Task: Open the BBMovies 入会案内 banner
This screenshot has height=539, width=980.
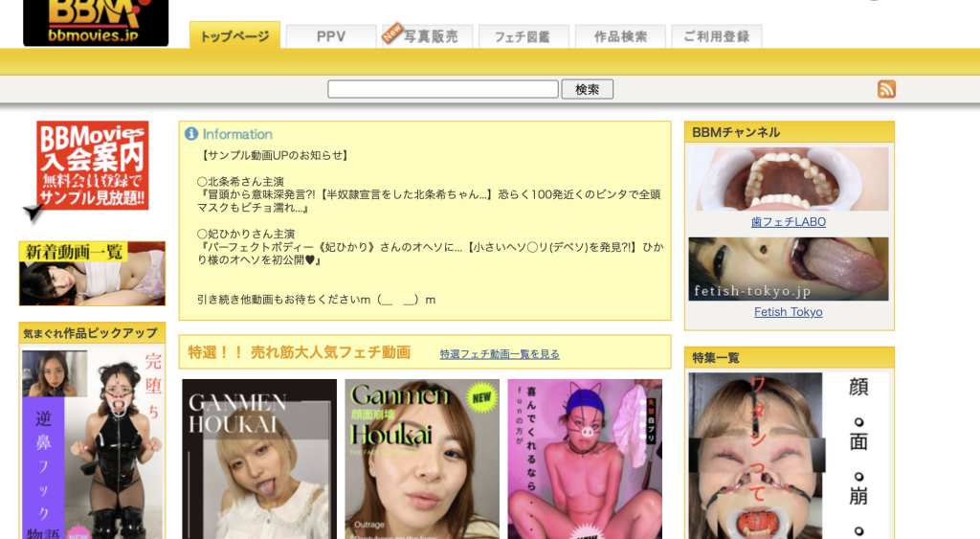Action: pos(92,167)
